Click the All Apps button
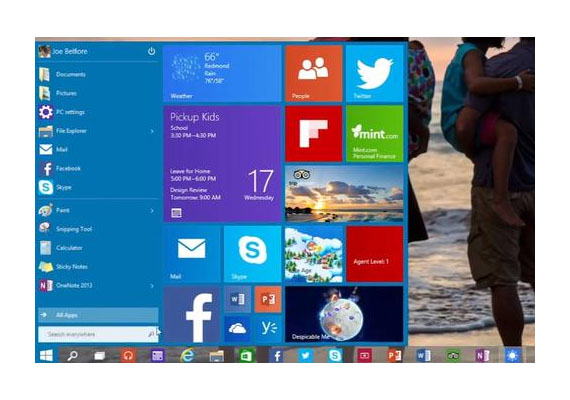Viewport: 570px width, 400px height. click(x=98, y=315)
